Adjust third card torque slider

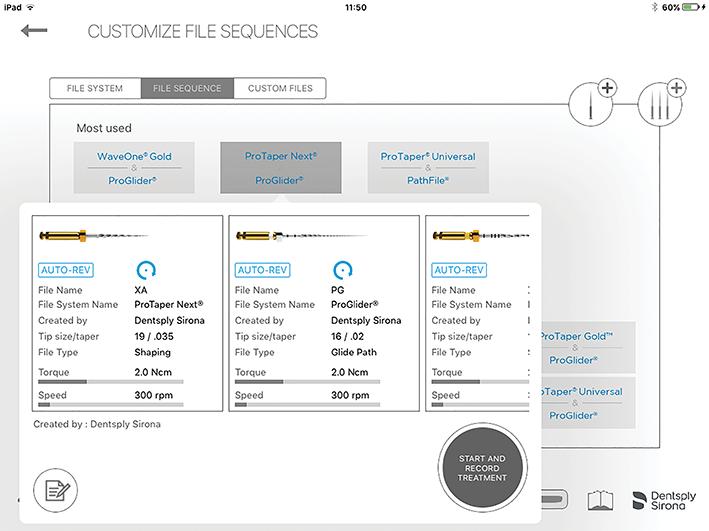[480, 382]
